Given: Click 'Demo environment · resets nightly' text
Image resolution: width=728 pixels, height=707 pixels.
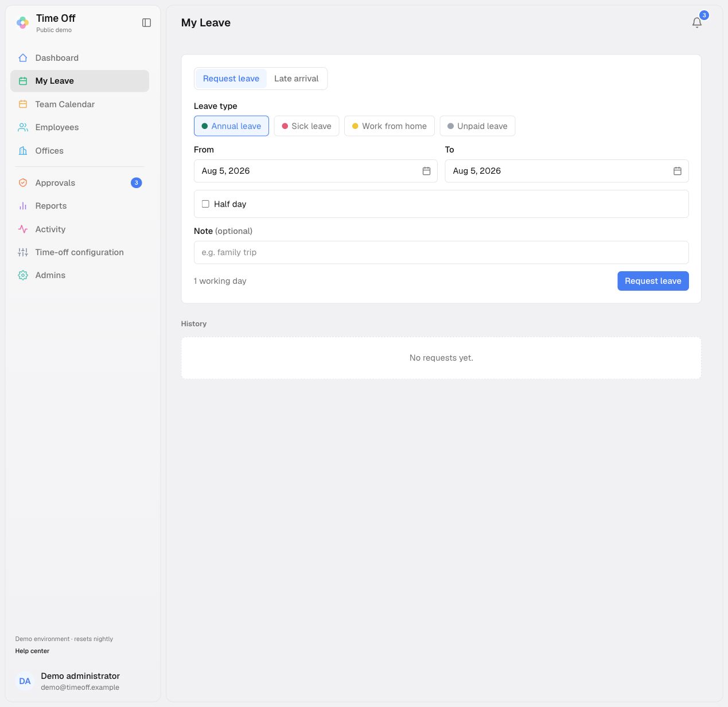Looking at the screenshot, I should click(x=64, y=639).
